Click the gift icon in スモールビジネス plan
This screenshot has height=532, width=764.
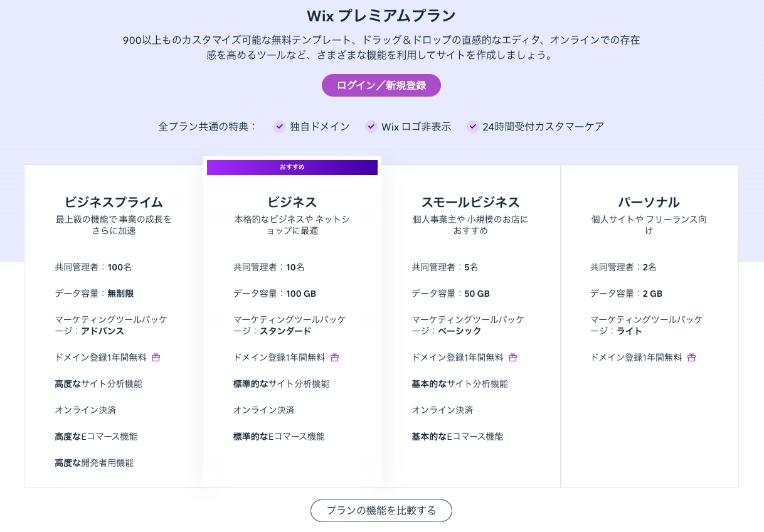(x=513, y=357)
